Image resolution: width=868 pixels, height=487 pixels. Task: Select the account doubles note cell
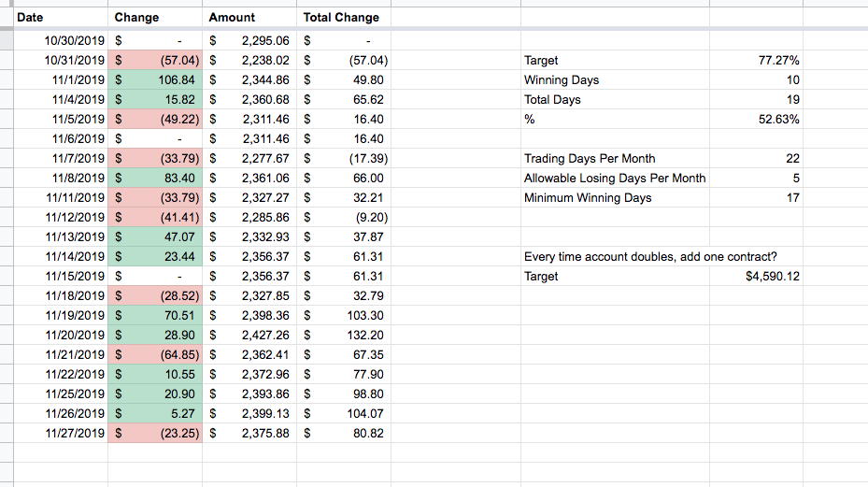click(x=650, y=256)
